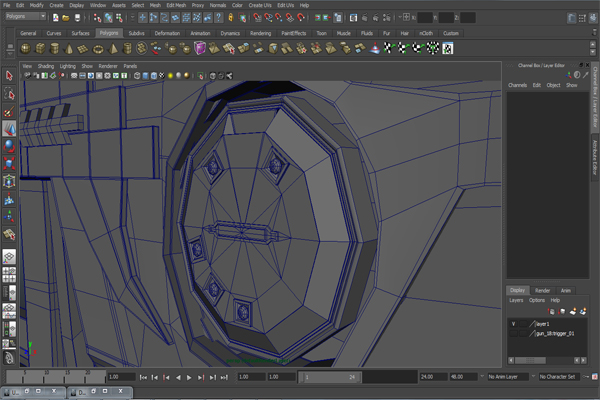Viewport: 600px width, 400px height.
Task: Toggle smooth shade all in viewport
Action: [x=145, y=76]
